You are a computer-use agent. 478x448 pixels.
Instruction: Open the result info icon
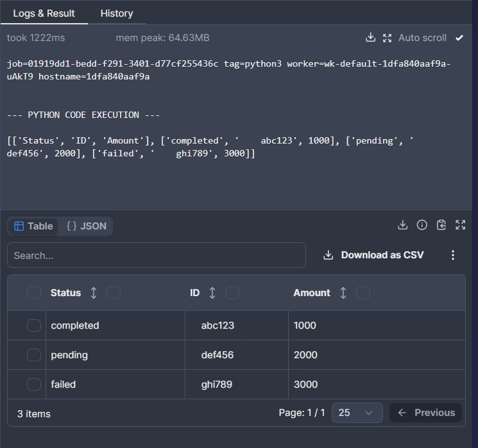[x=422, y=225]
